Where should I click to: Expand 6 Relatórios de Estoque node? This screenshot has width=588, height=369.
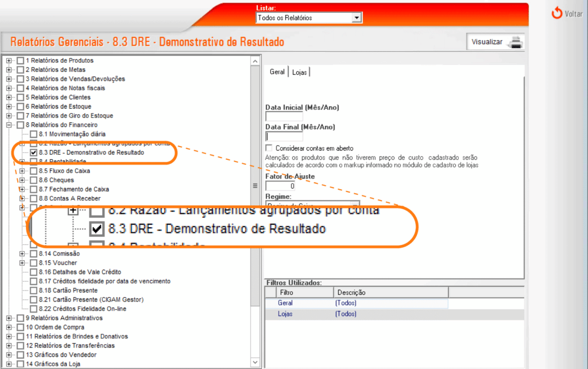(x=9, y=106)
